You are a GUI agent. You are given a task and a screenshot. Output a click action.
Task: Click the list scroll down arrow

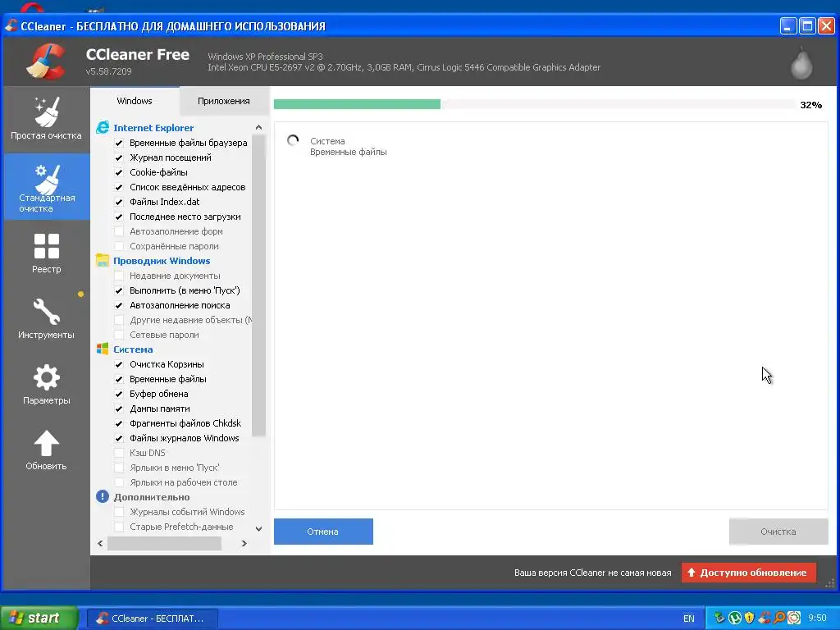pyautogui.click(x=258, y=529)
